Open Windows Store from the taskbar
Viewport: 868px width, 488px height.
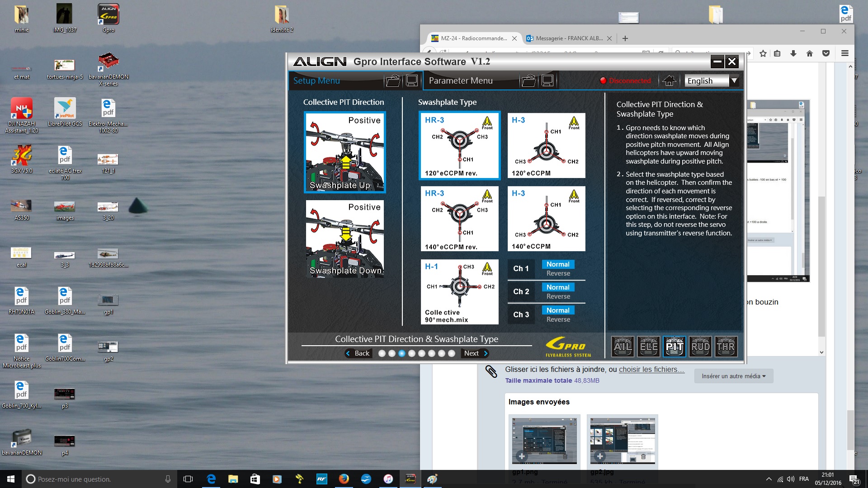(255, 479)
